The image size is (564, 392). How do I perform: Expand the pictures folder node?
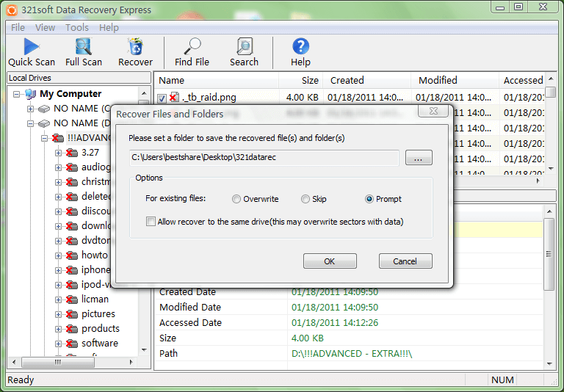pyautogui.click(x=58, y=314)
